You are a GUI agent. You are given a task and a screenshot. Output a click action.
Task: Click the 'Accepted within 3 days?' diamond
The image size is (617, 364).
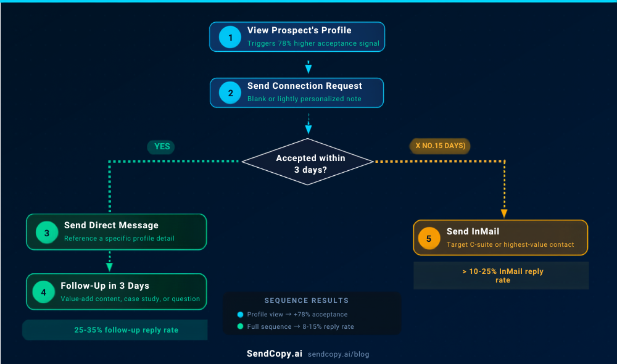pos(308,162)
